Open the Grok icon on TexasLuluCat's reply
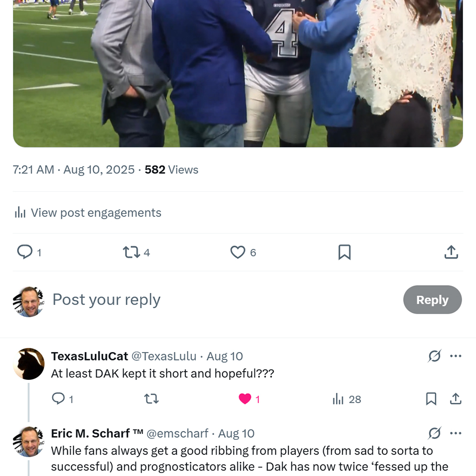This screenshot has height=476, width=476. (x=434, y=356)
